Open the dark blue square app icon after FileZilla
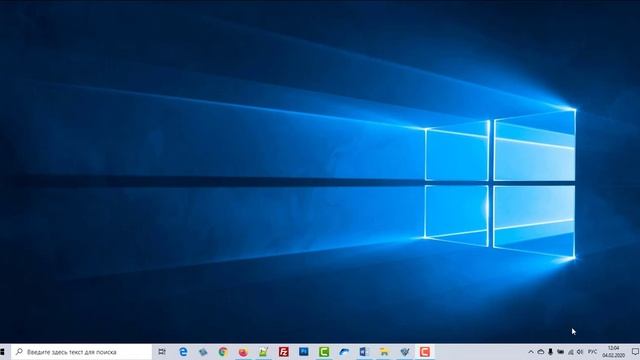Viewport: 640px width, 360px height. tap(304, 352)
